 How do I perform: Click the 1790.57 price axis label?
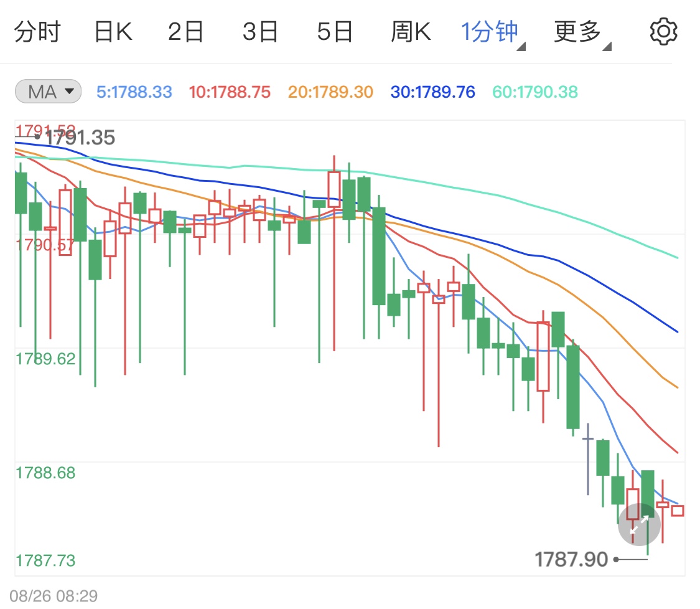(x=45, y=245)
